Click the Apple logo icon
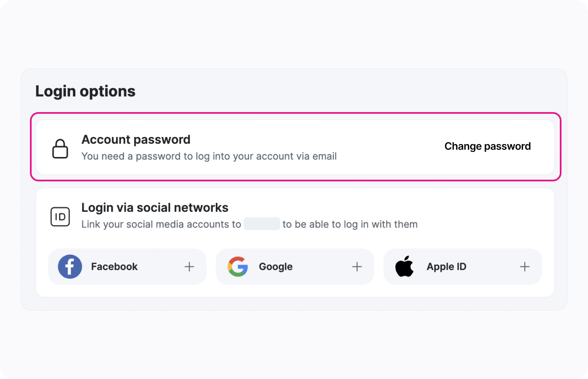The width and height of the screenshot is (588, 379). 404,266
